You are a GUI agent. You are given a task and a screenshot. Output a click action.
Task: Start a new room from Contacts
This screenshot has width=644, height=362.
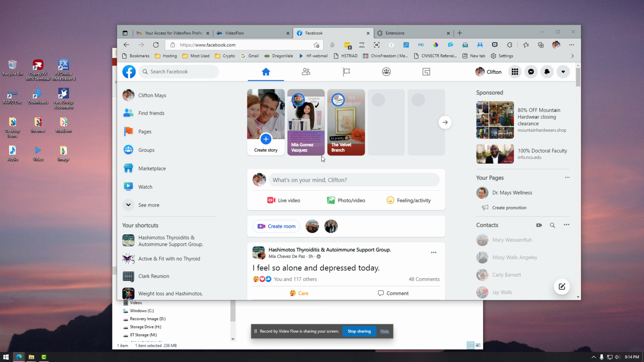539,225
